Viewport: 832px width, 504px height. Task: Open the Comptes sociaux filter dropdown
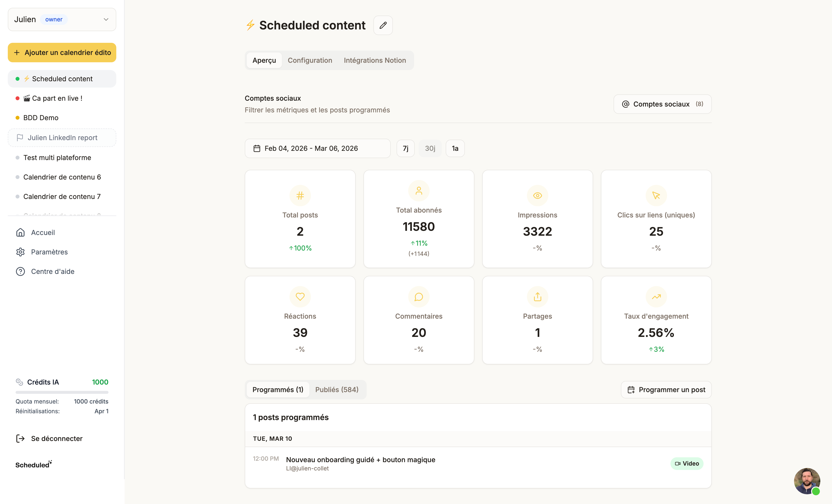tap(662, 104)
